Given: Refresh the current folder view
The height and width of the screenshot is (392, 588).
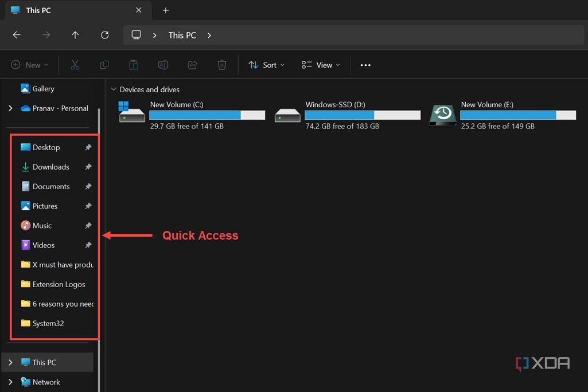Looking at the screenshot, I should 104,35.
